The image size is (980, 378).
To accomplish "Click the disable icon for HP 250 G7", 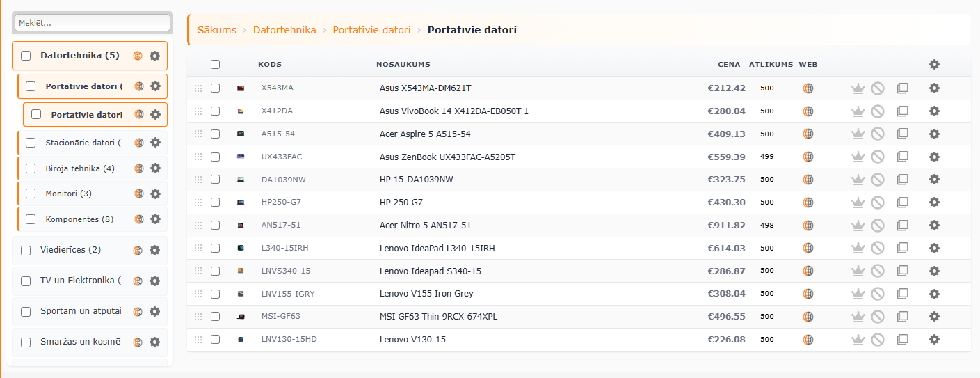I will [x=878, y=203].
